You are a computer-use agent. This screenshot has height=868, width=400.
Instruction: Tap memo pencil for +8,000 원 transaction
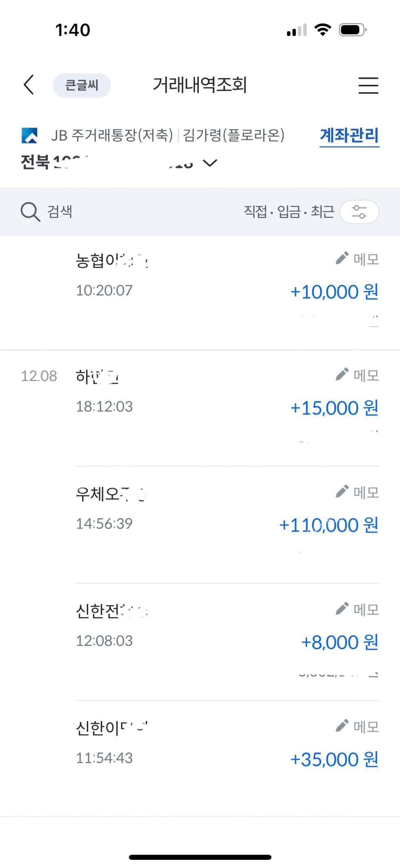coord(342,608)
